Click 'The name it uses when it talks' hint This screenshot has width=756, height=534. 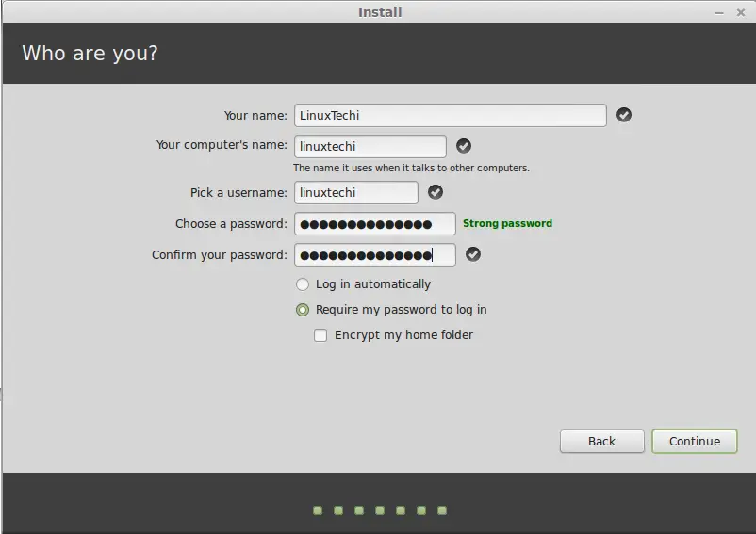411,168
